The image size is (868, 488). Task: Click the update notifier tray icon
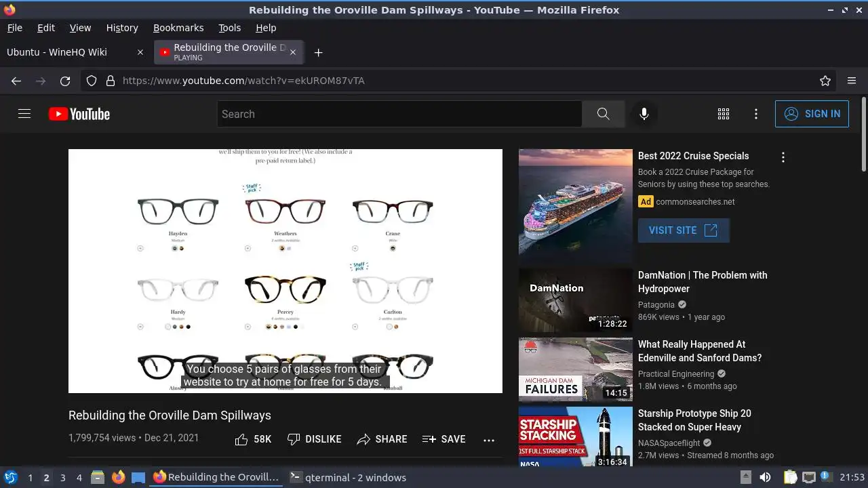click(x=826, y=476)
